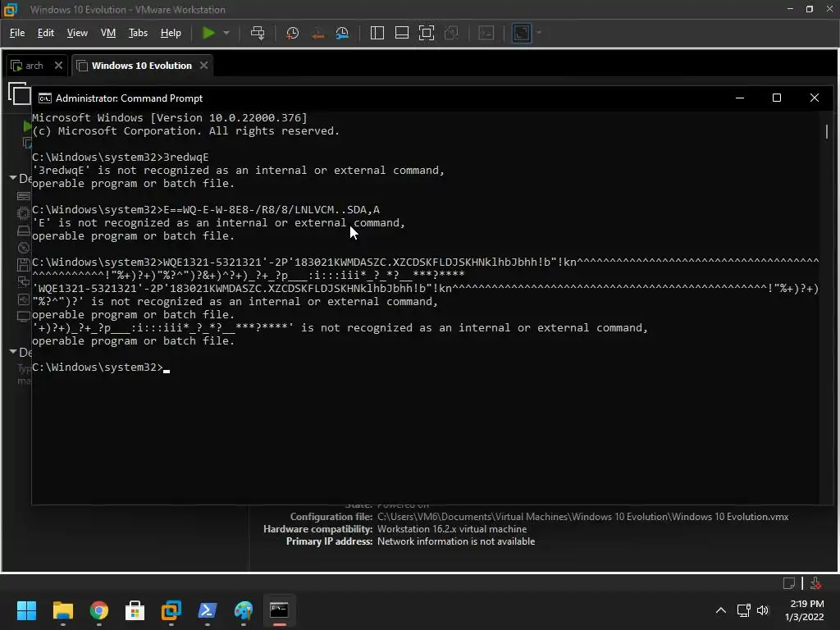Open Paint app from taskbar
The width and height of the screenshot is (840, 630).
(x=244, y=610)
